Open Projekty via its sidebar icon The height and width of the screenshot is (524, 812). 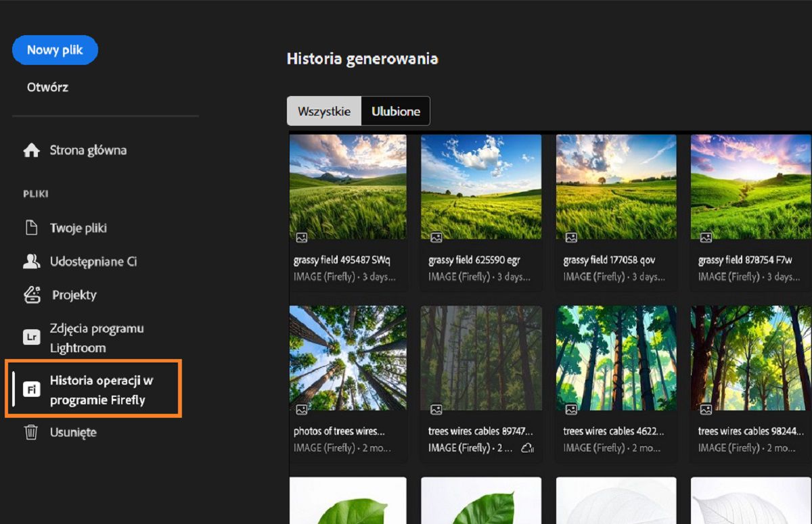point(32,295)
